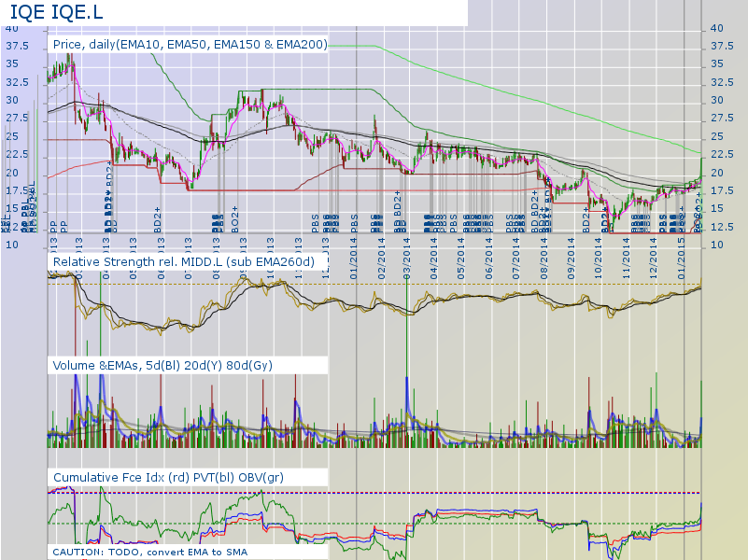Select the 03/2014 date label
Viewport: 748px width, 560px height.
[x=406, y=259]
